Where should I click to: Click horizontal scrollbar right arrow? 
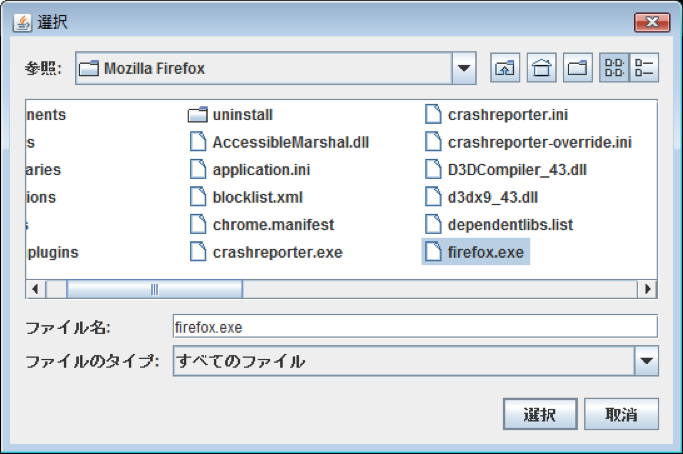tap(647, 289)
